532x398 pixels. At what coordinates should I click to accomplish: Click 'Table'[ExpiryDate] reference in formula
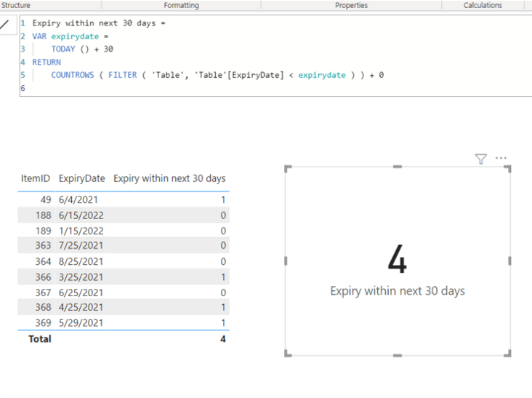point(239,75)
